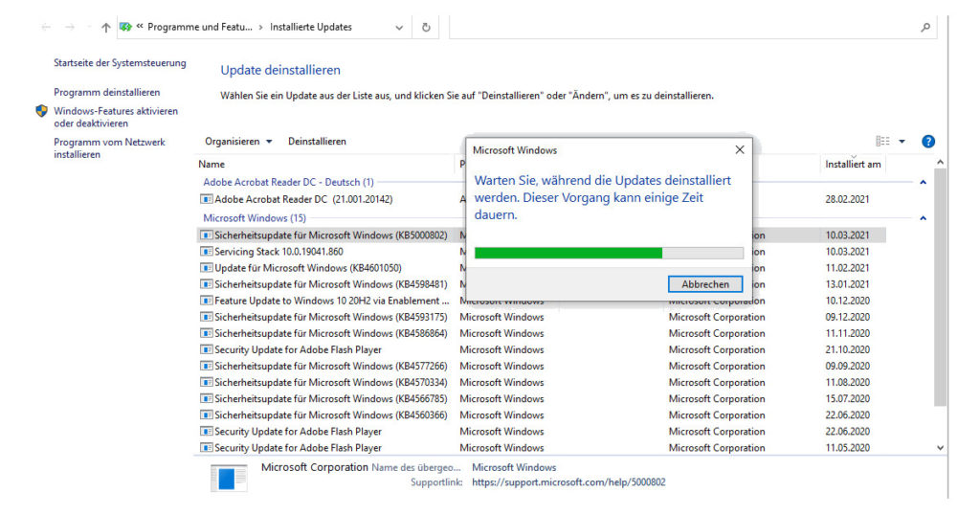Click icon of Servicing Stack 10.0.19041.860 row
980x515 pixels.
207,252
